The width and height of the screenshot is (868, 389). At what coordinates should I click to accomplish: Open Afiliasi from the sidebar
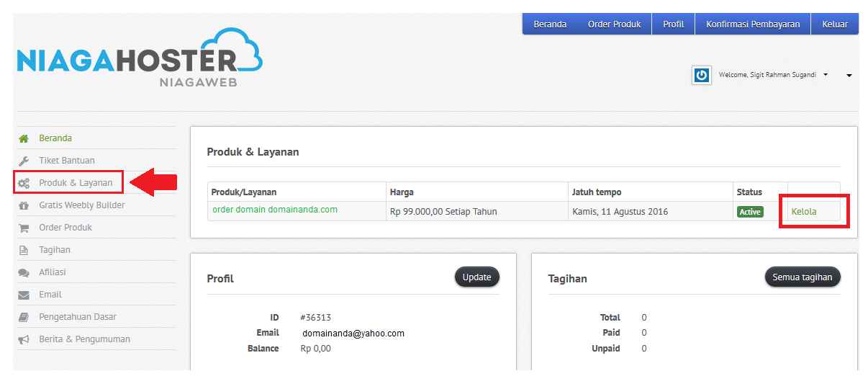tap(53, 272)
